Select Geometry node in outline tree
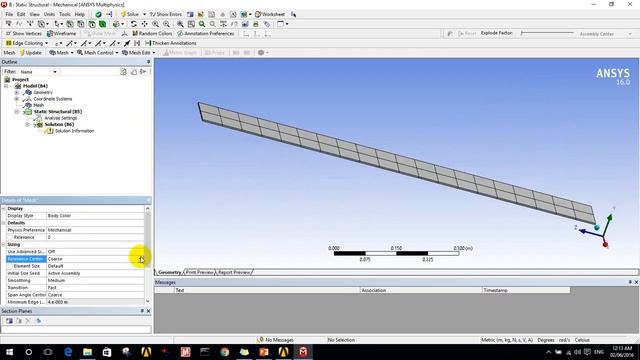This screenshot has width=640, height=360. [43, 93]
